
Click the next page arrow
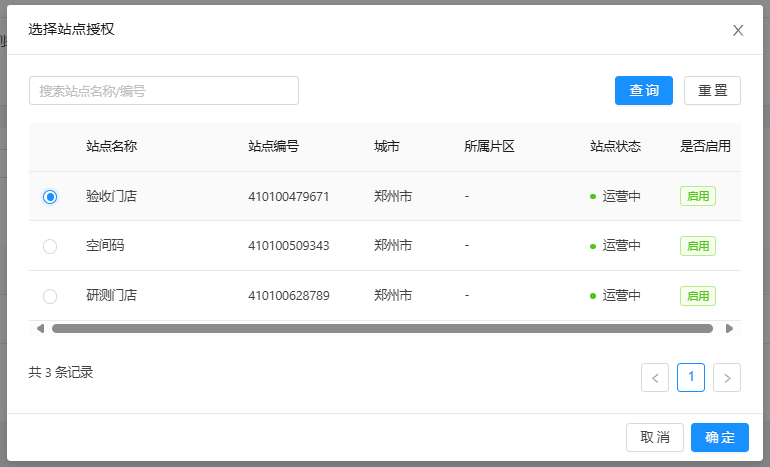(727, 377)
